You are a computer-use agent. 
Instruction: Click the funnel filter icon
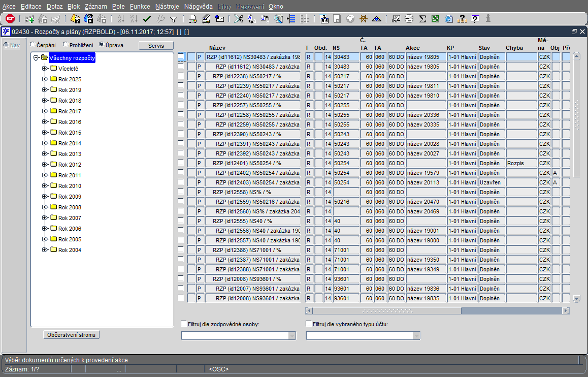point(174,19)
